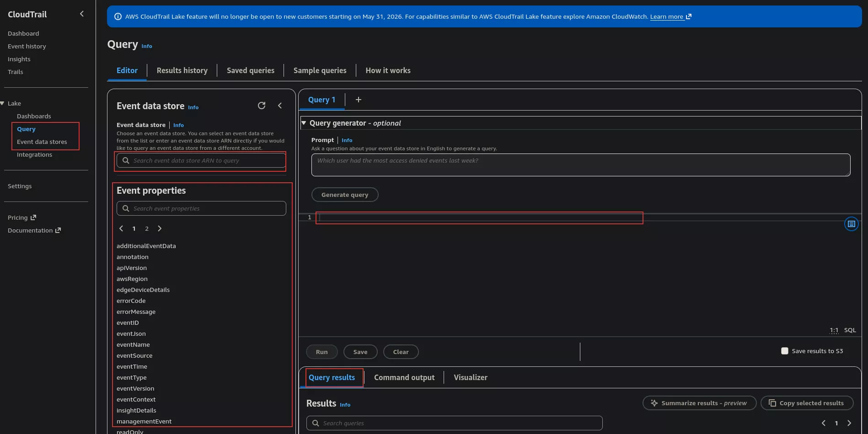Click the SQL language indicator in the editor

pos(850,330)
